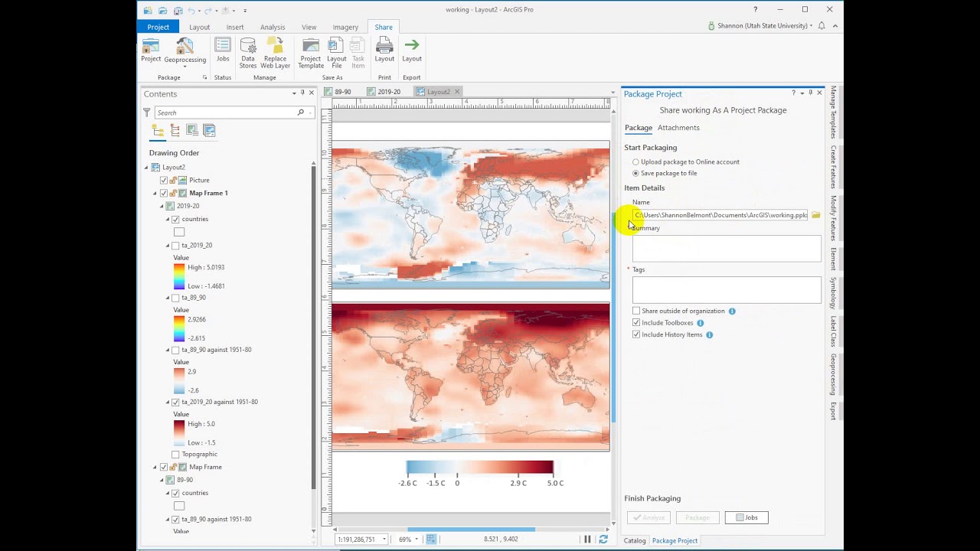Screen dimensions: 980x551
Task: Open the Project tab
Action: (158, 27)
